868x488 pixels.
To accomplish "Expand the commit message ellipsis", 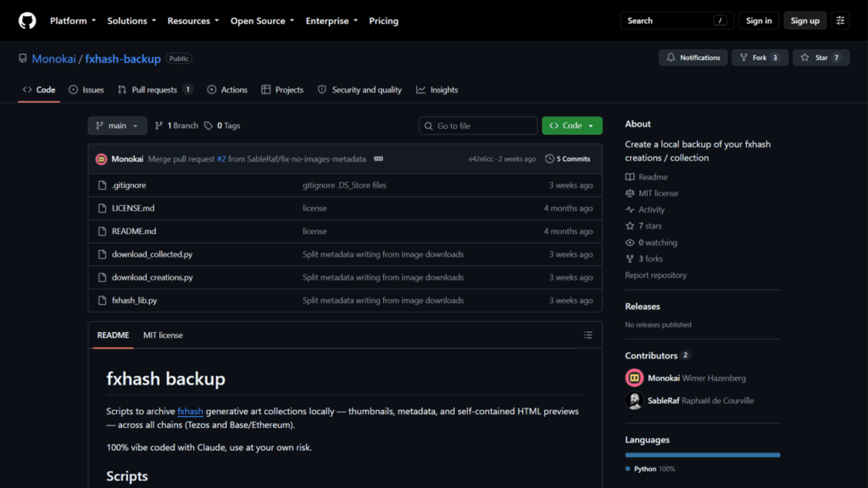I will tap(379, 158).
